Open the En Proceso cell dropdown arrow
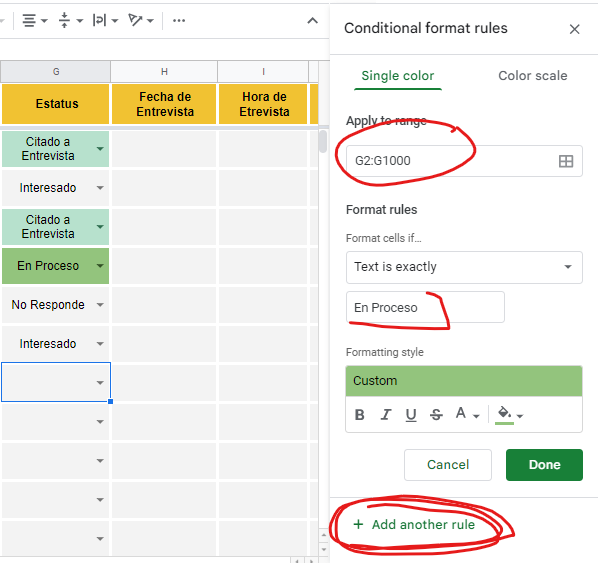Viewport: 598px width, 563px height. (x=100, y=266)
